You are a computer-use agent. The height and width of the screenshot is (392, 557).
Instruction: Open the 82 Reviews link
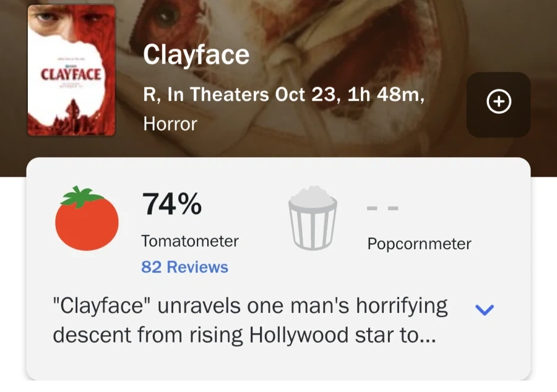(x=184, y=266)
